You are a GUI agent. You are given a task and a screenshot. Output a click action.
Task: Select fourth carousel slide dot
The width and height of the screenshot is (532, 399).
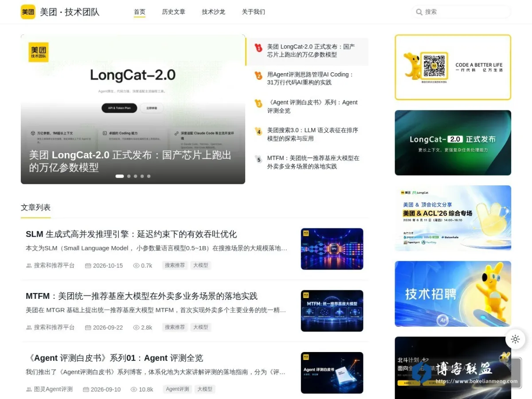[142, 176]
